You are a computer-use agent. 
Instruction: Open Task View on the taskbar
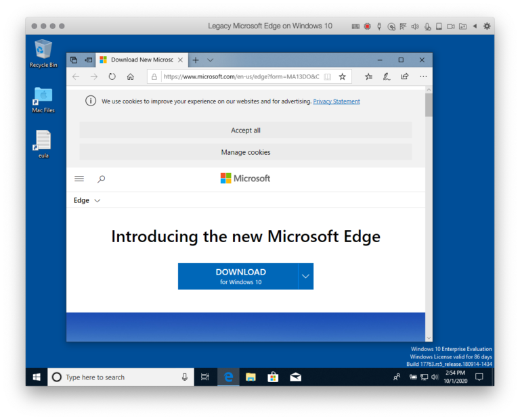point(205,377)
